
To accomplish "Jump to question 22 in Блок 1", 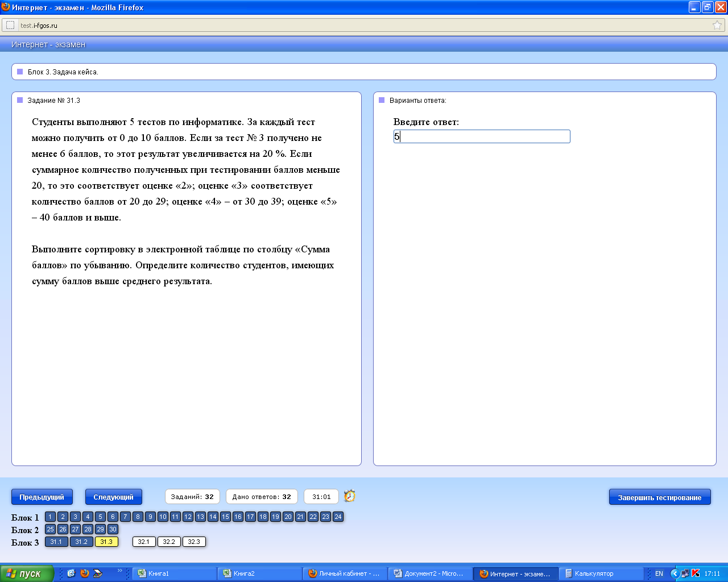I will 313,517.
